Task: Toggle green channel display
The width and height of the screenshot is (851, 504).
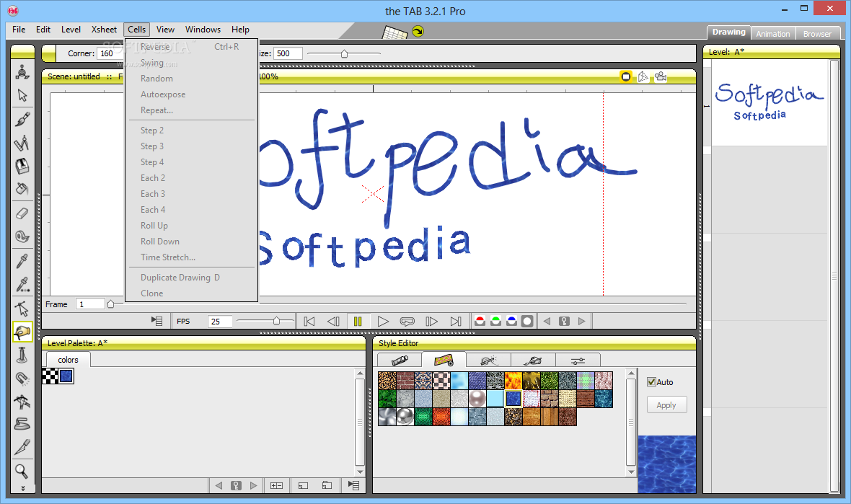Action: tap(495, 321)
